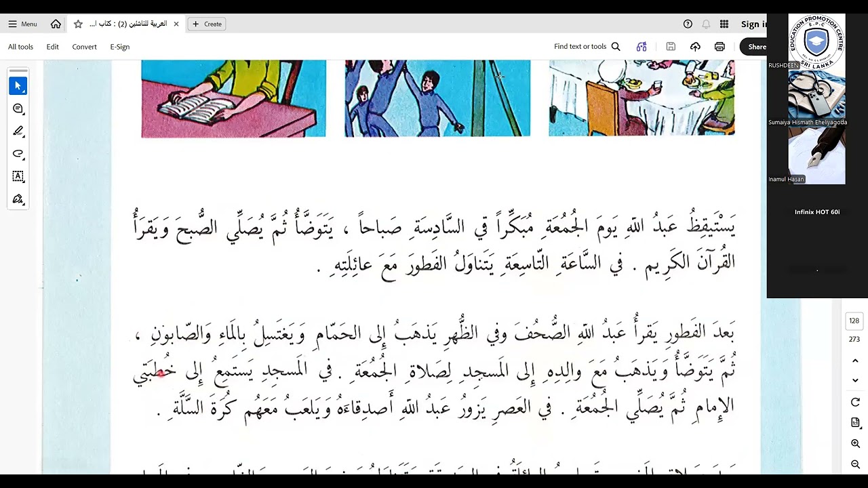Click the cloud upload icon

(695, 47)
